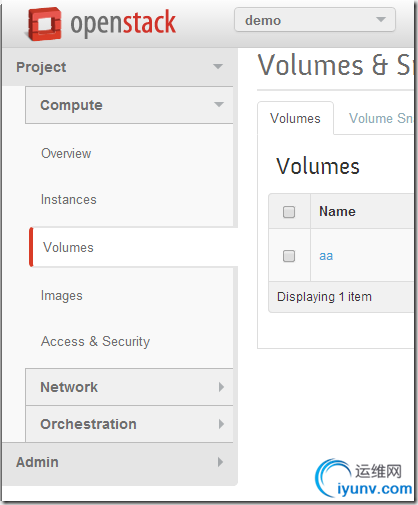Open the demo project dropdown
Screen dimensions: 418x505
point(315,20)
